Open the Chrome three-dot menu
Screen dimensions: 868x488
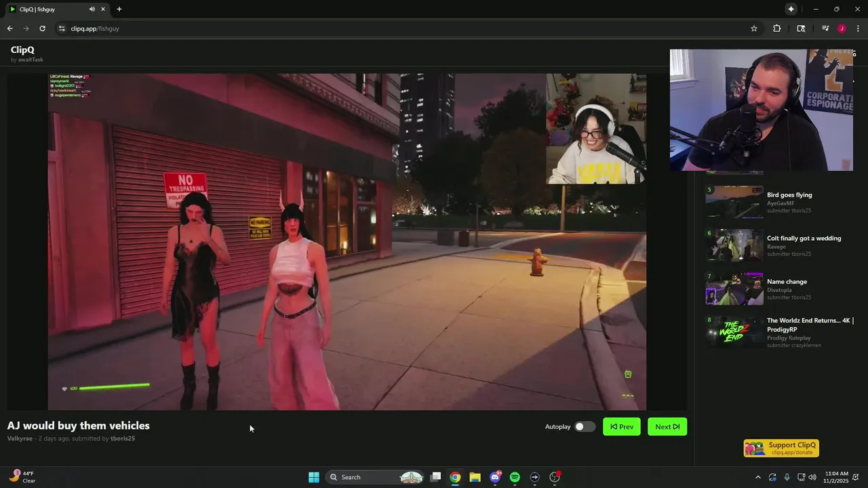(858, 28)
